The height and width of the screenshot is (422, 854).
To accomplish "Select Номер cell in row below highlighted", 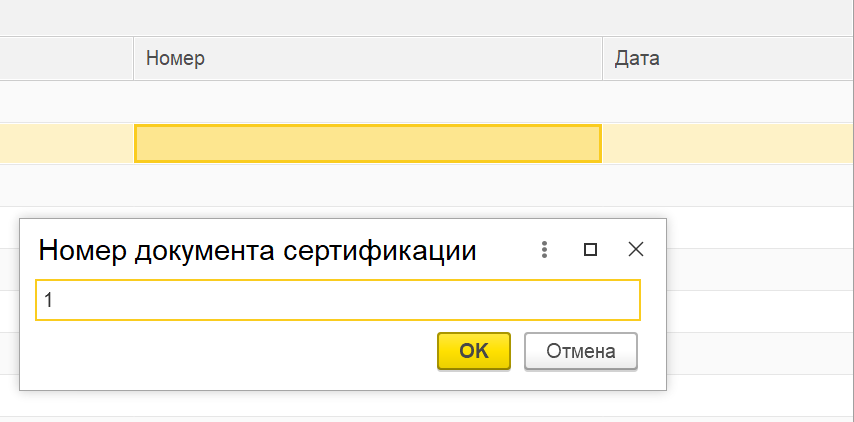I will pyautogui.click(x=368, y=185).
